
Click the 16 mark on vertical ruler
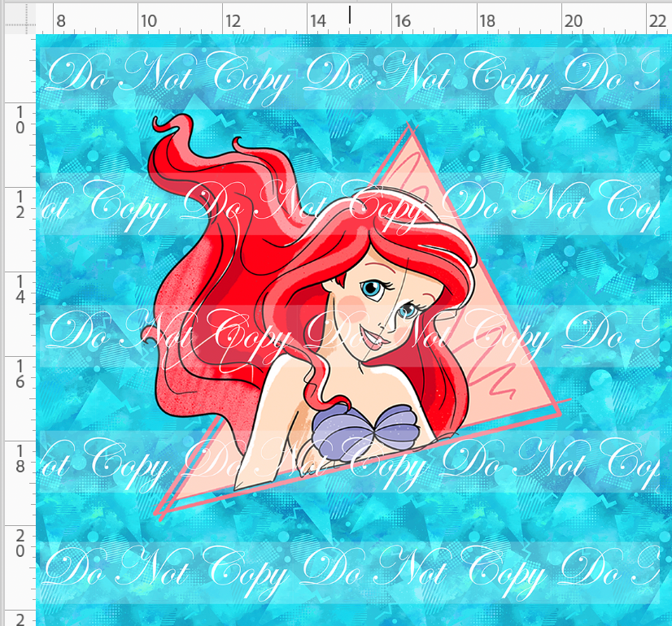[x=20, y=373]
